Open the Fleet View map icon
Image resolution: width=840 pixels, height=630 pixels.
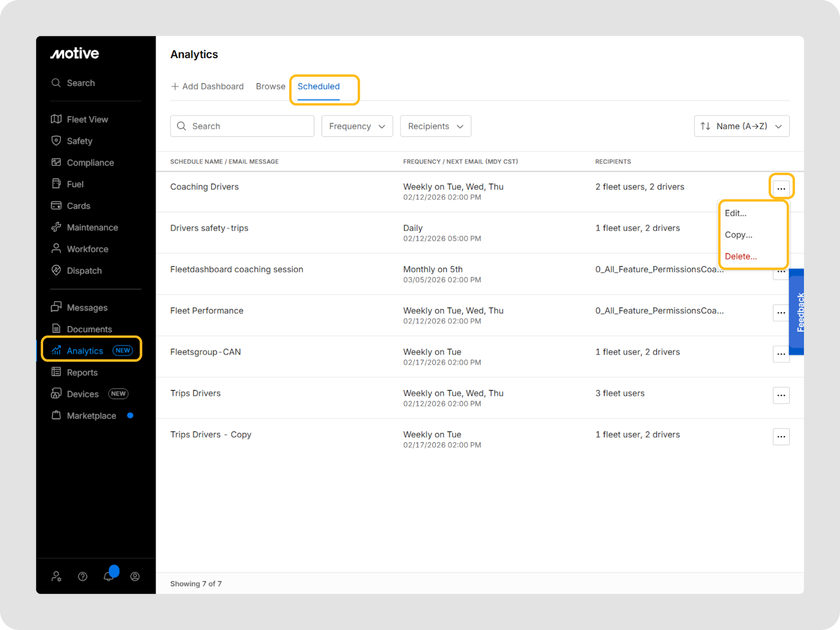pos(56,119)
